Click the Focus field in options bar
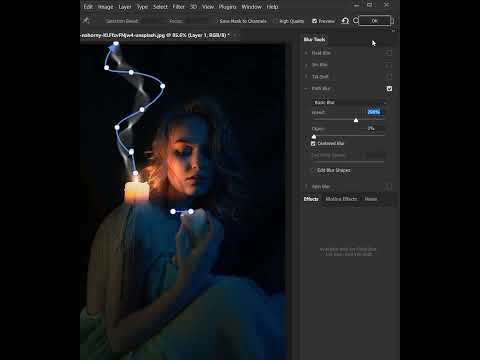This screenshot has width=480, height=360. (x=197, y=21)
